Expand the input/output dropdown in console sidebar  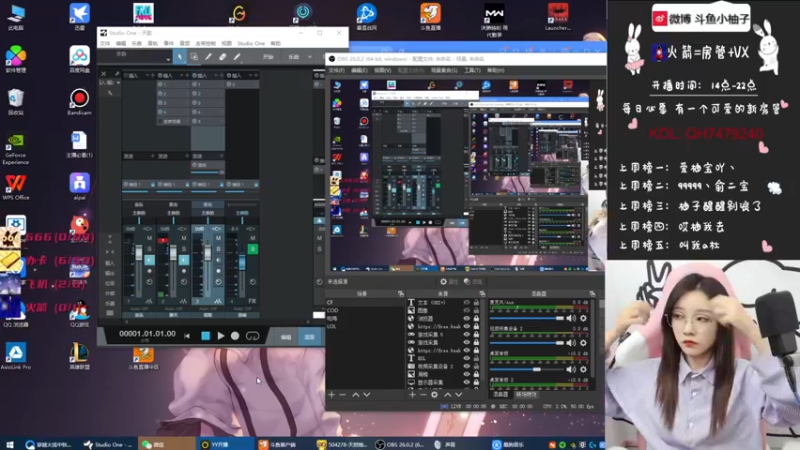(118, 83)
